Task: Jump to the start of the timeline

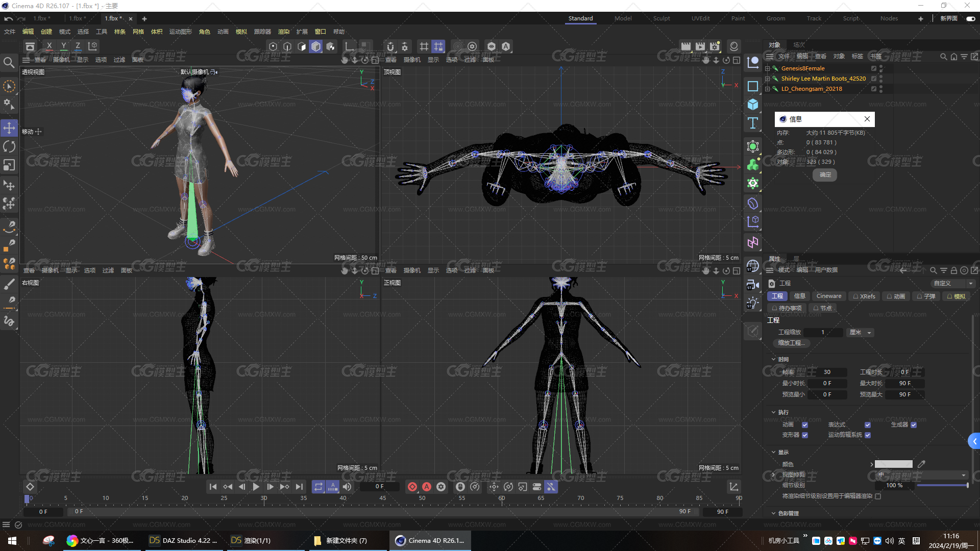Action: [213, 487]
